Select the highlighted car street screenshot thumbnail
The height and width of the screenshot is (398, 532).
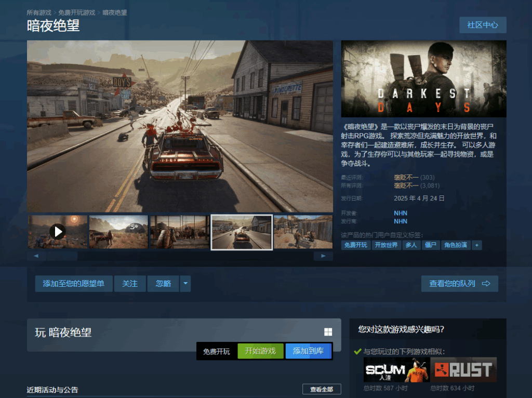242,232
